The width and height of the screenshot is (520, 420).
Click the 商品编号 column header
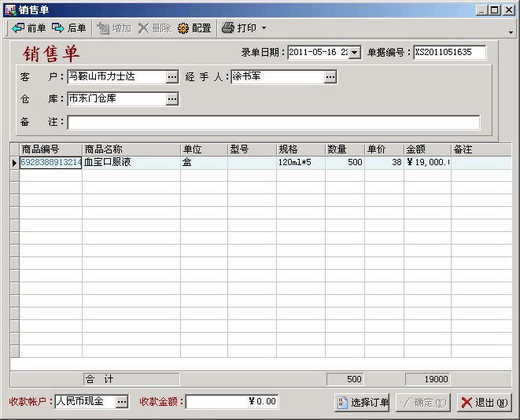pos(50,149)
